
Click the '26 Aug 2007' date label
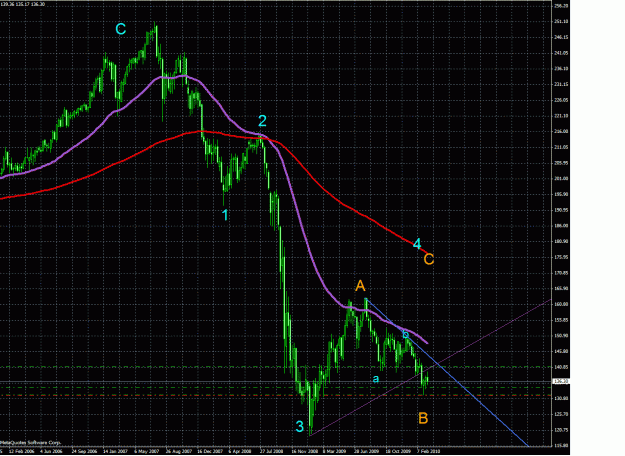pos(179,452)
